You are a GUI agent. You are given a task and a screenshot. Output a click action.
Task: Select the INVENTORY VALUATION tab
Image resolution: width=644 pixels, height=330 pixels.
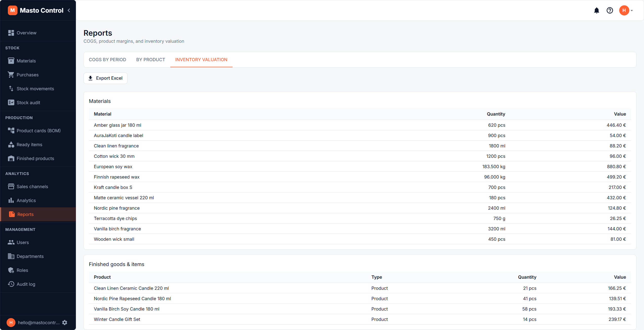[201, 60]
